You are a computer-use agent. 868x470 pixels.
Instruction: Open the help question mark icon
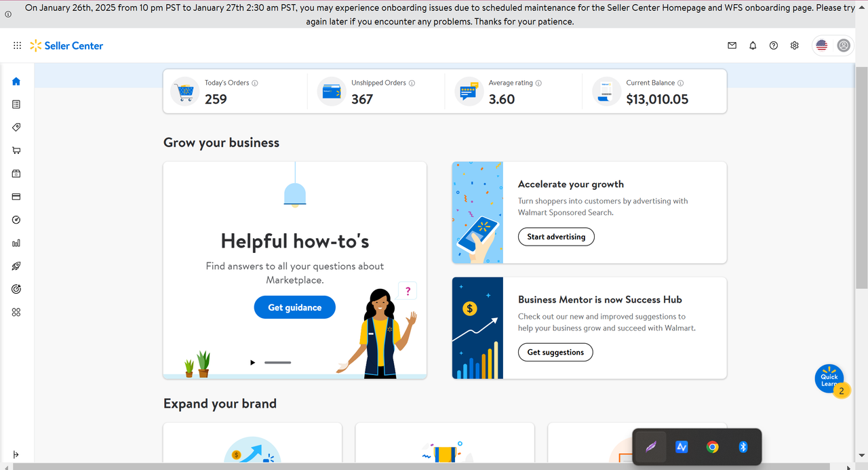tap(774, 45)
